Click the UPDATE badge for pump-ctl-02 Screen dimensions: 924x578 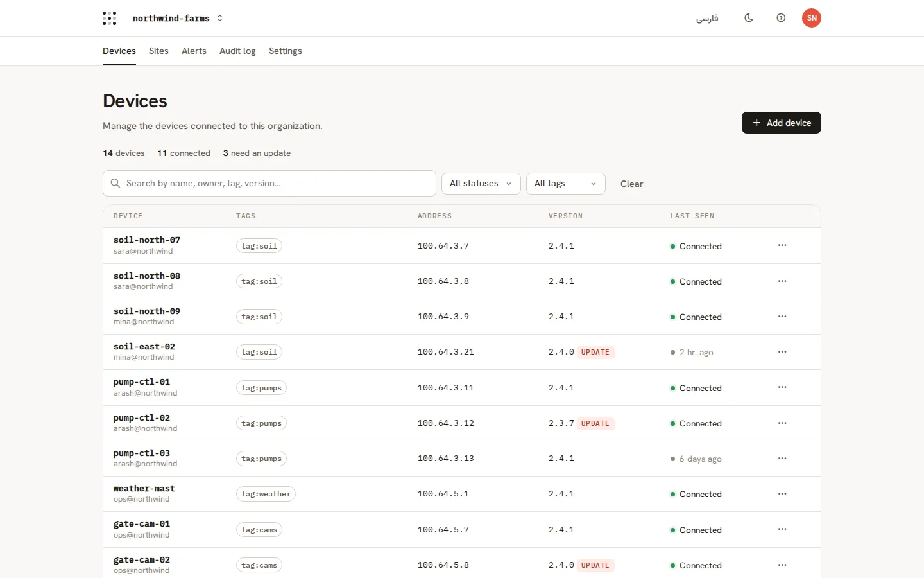coord(595,423)
